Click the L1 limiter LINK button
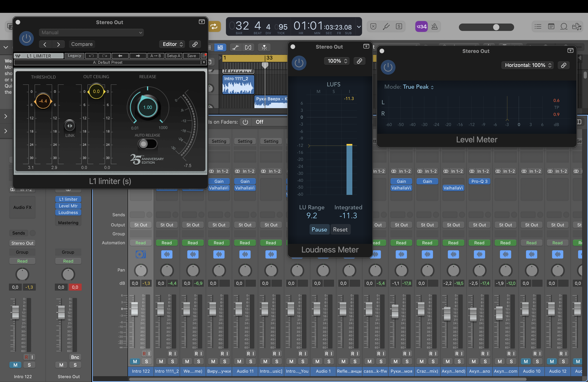 70,126
